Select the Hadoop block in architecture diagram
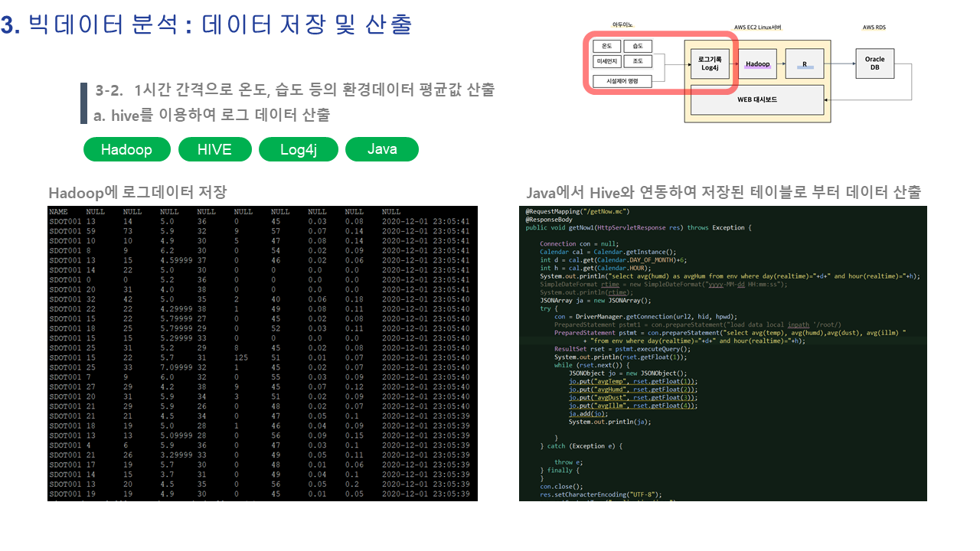The width and height of the screenshot is (980, 551). [758, 64]
